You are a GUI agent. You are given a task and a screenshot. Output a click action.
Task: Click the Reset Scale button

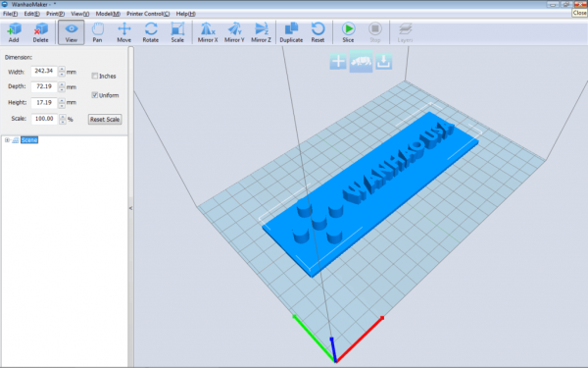pos(105,119)
